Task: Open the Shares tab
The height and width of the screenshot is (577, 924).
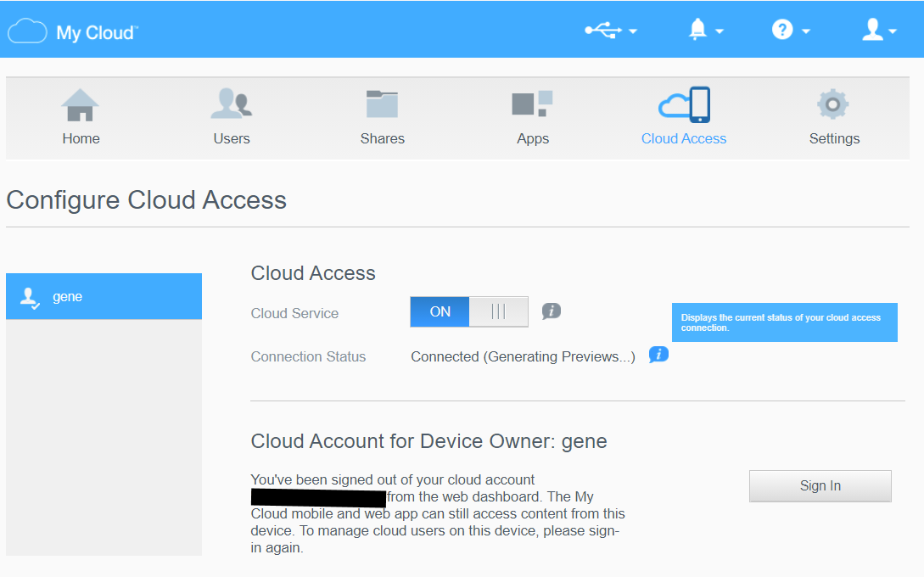Action: [383, 117]
